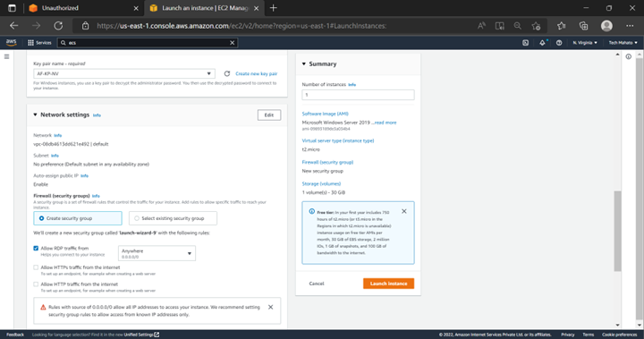The width and height of the screenshot is (644, 339).
Task: Reload the current page
Action: 58,26
